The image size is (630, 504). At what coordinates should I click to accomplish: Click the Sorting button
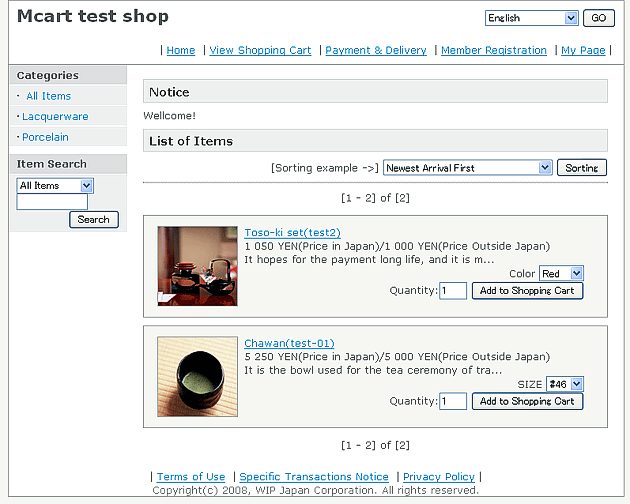click(x=581, y=168)
